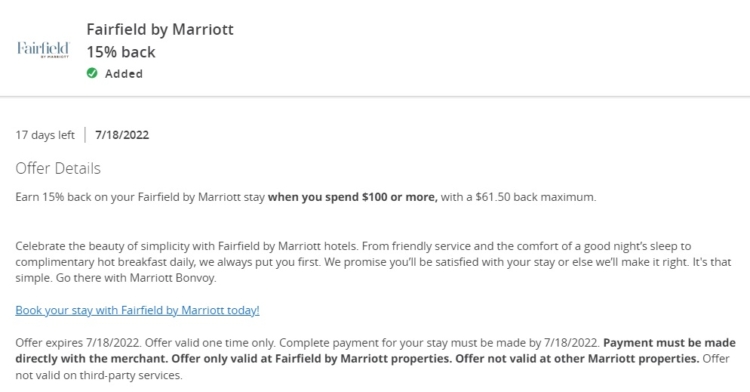Click the Fairfield by Marriott logo
Image resolution: width=750 pixels, height=392 pixels.
(x=43, y=50)
